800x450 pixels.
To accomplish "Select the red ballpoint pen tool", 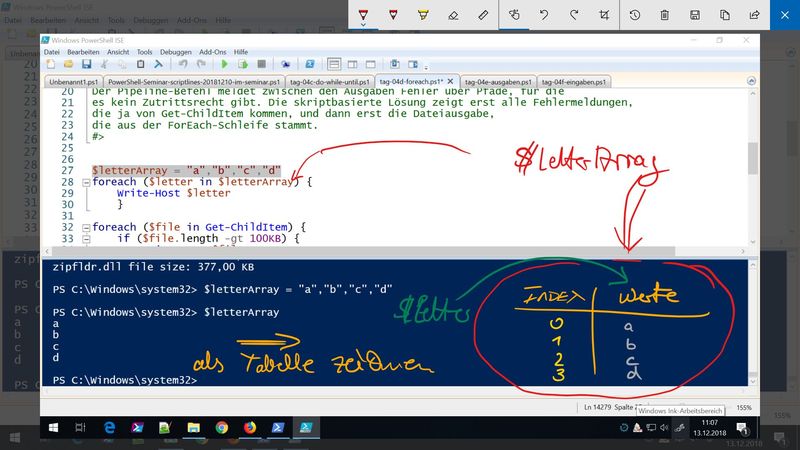I will [363, 14].
